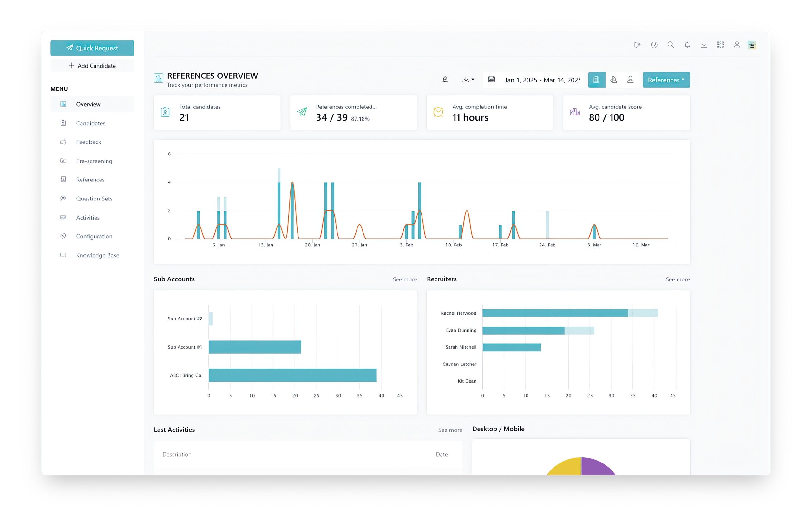Click the company avatar thumbnail

[x=752, y=45]
